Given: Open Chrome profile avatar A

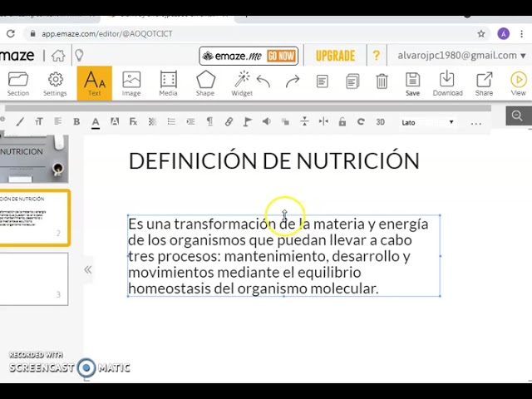Looking at the screenshot, I should (504, 33).
